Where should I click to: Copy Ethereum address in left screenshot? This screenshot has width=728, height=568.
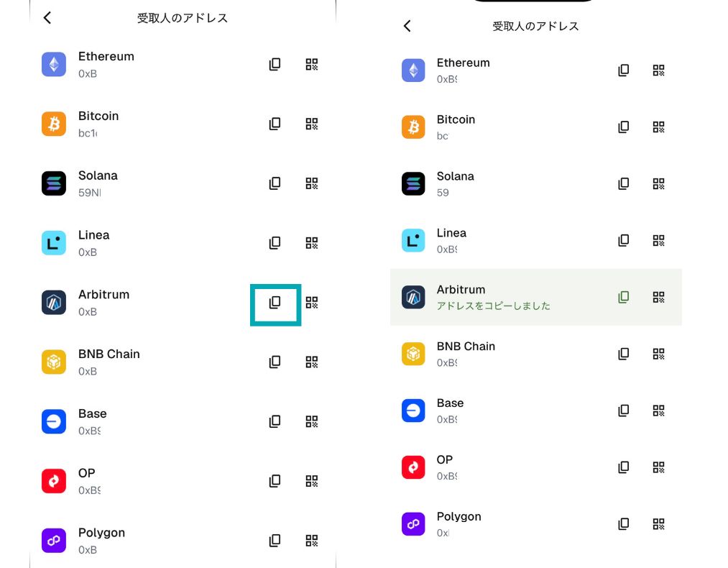click(x=275, y=65)
